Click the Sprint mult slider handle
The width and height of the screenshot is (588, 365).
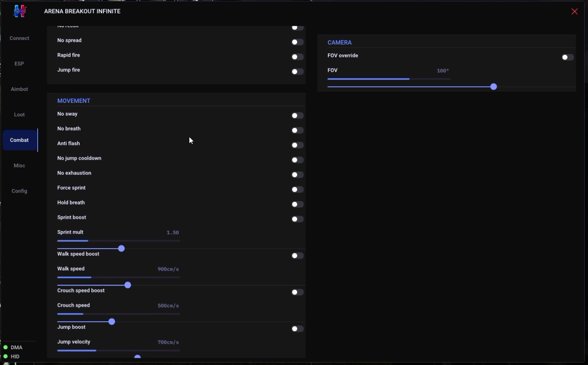(121, 249)
